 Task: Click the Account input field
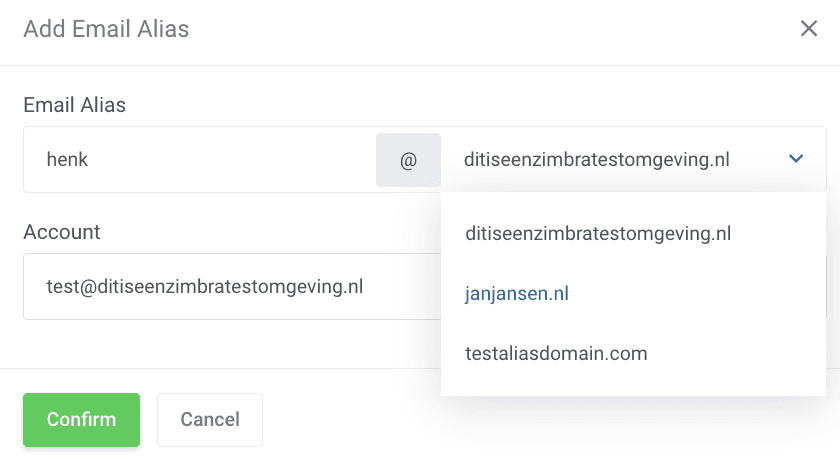click(230, 287)
